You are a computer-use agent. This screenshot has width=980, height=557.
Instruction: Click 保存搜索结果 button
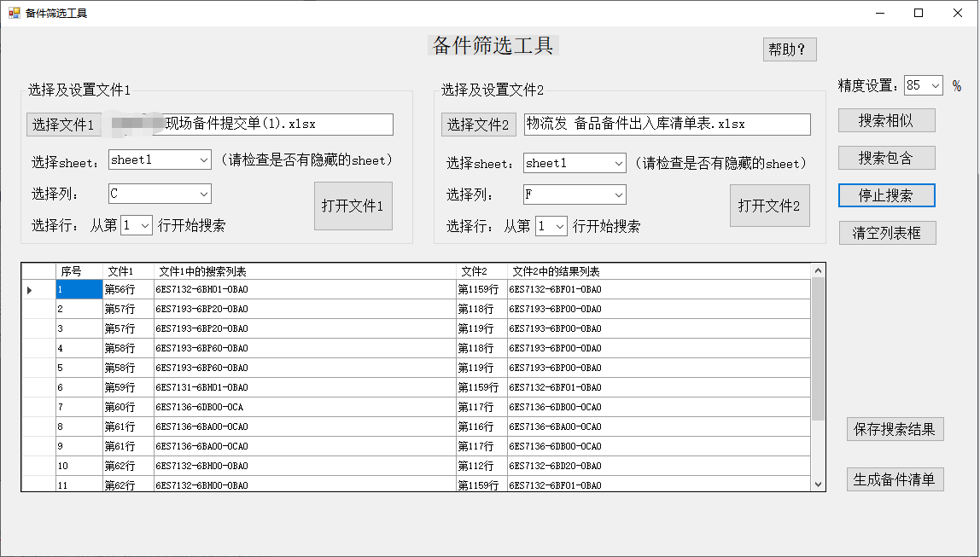pyautogui.click(x=895, y=429)
